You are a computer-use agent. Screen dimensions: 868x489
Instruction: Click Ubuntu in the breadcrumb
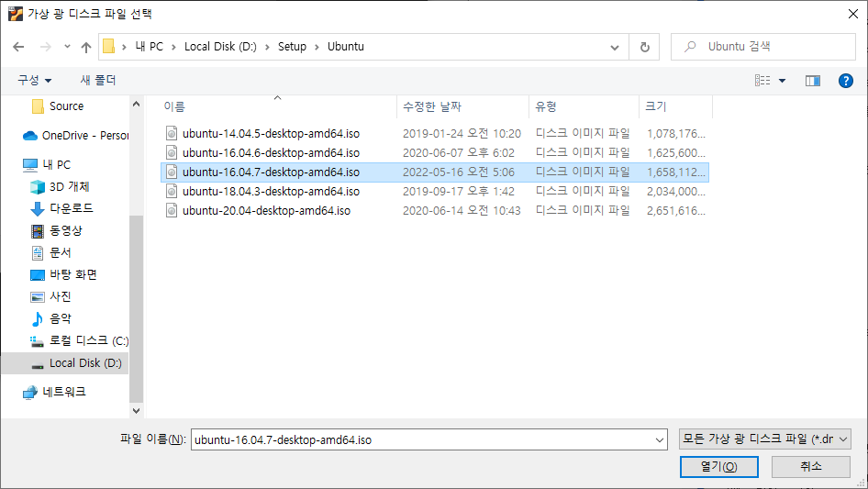[345, 47]
